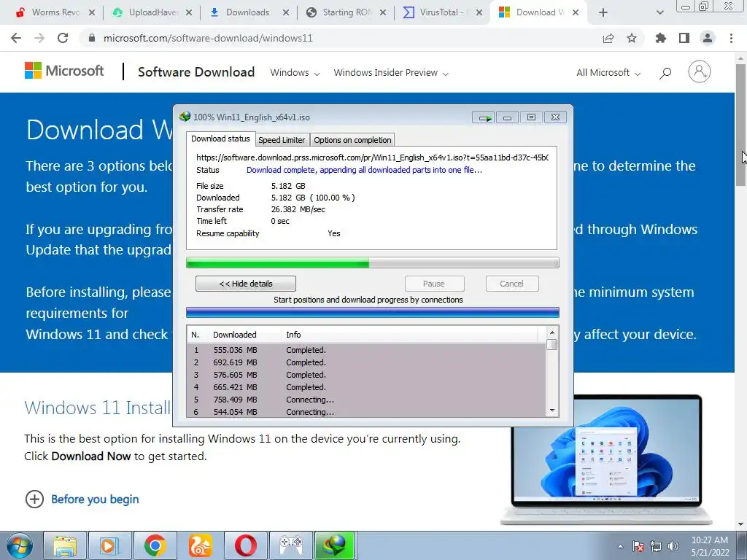Image resolution: width=747 pixels, height=560 pixels.
Task: Click the browser forward arrow
Action: click(39, 38)
